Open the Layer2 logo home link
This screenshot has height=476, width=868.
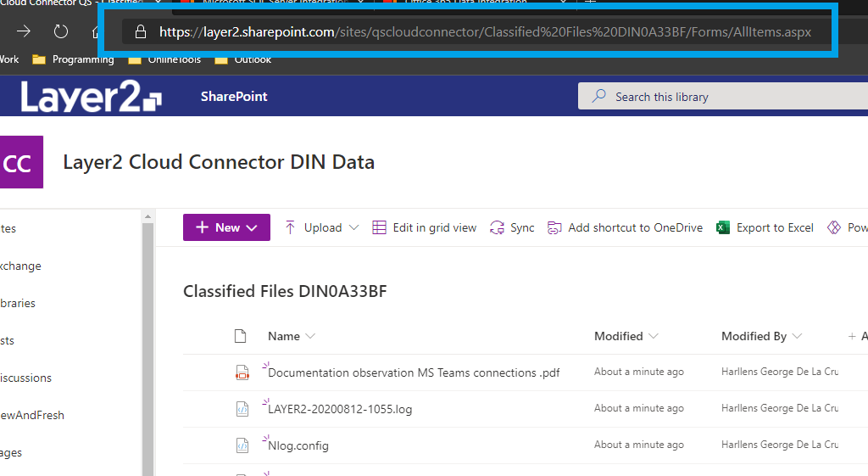point(91,97)
